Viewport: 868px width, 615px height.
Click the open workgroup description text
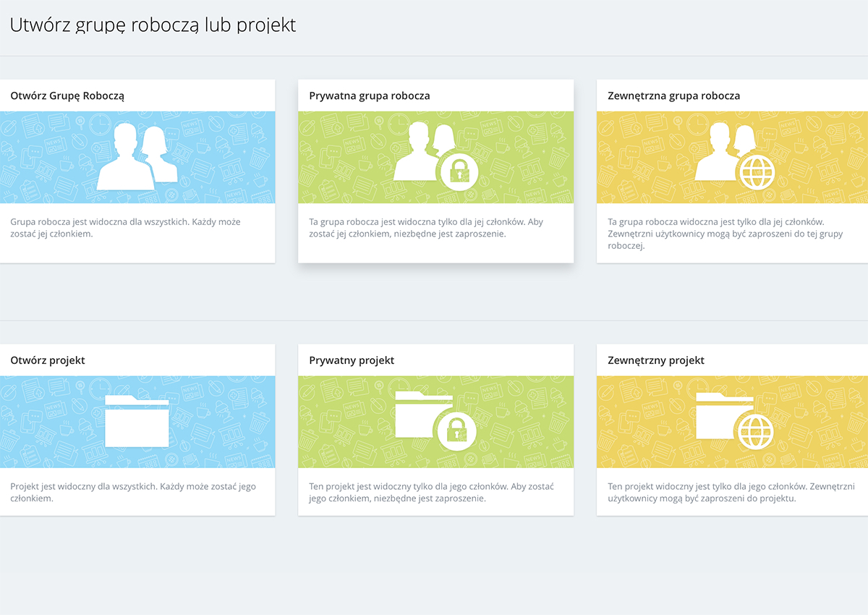125,228
